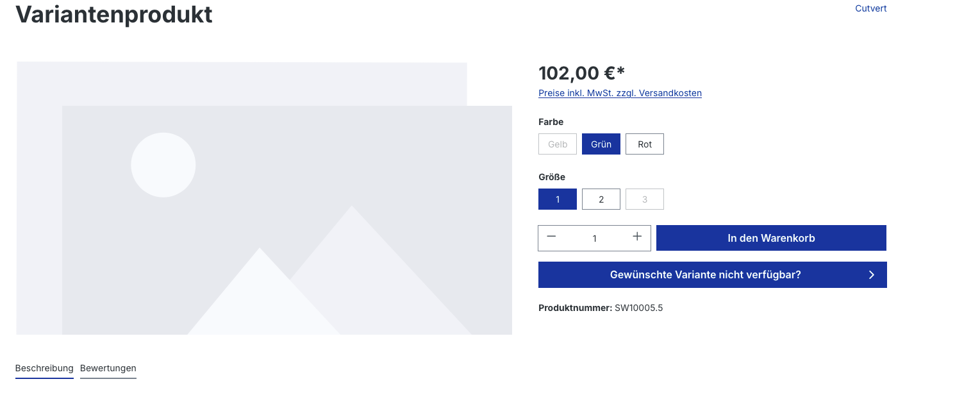Select the Gelb color option
Viewport: 980px width, 395px height.
pos(558,144)
